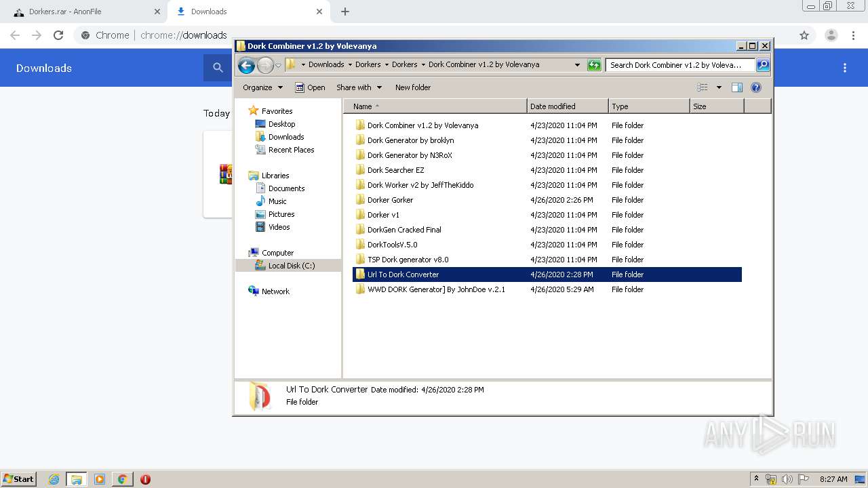The height and width of the screenshot is (488, 868).
Task: Select DorkToolsV.5.0 folder icon
Action: pos(360,245)
